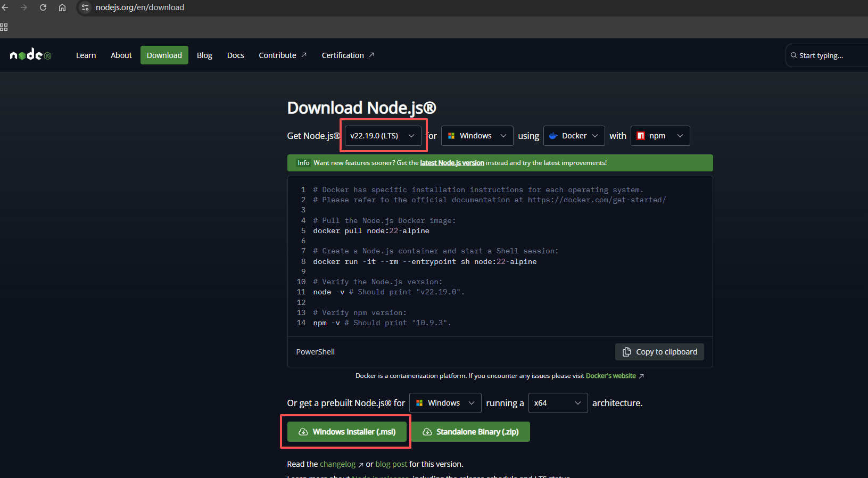
Task: Click the Docker whale icon
Action: [553, 136]
